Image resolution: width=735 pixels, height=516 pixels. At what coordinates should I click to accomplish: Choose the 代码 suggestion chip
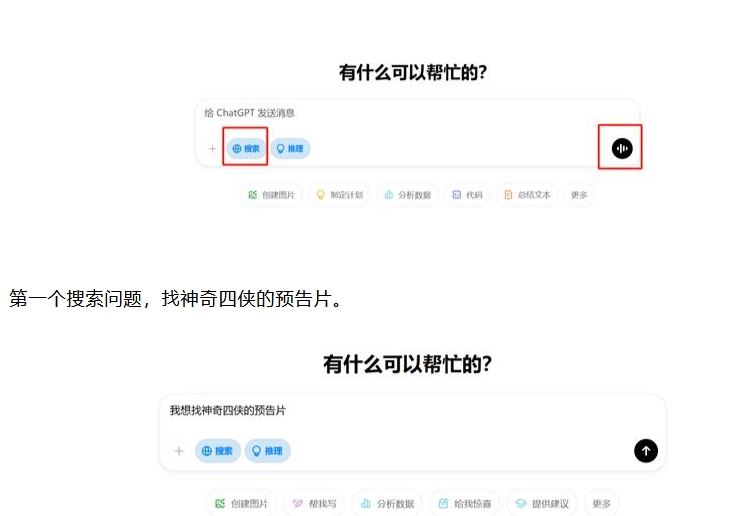(467, 194)
